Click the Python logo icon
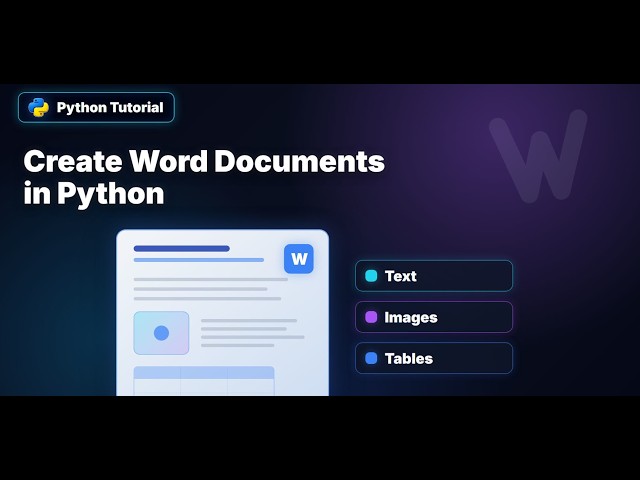The image size is (640, 480). 38,107
